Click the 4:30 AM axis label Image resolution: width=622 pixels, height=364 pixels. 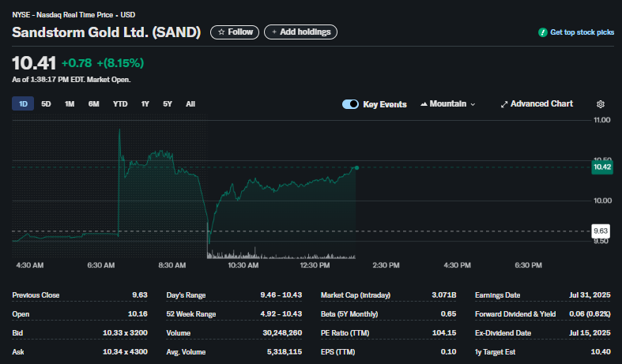click(x=30, y=265)
